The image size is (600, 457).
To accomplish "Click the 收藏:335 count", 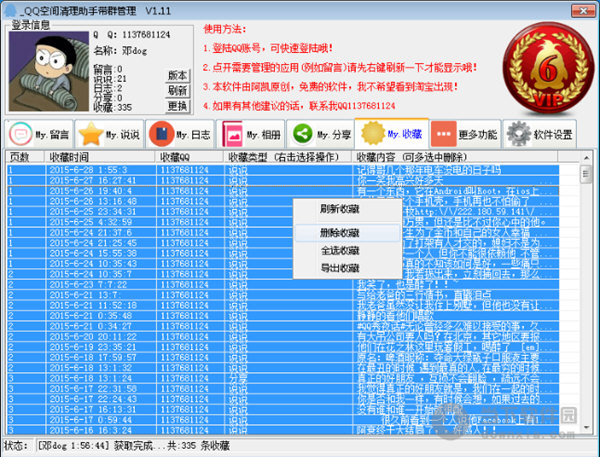I will 112,108.
